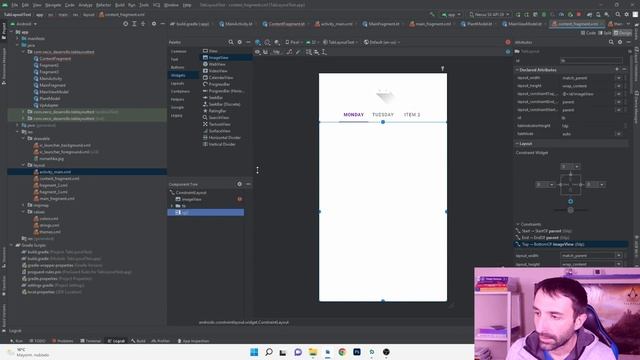Switch to Design view mode
Viewport: 640px width, 360px height.
[622, 33]
